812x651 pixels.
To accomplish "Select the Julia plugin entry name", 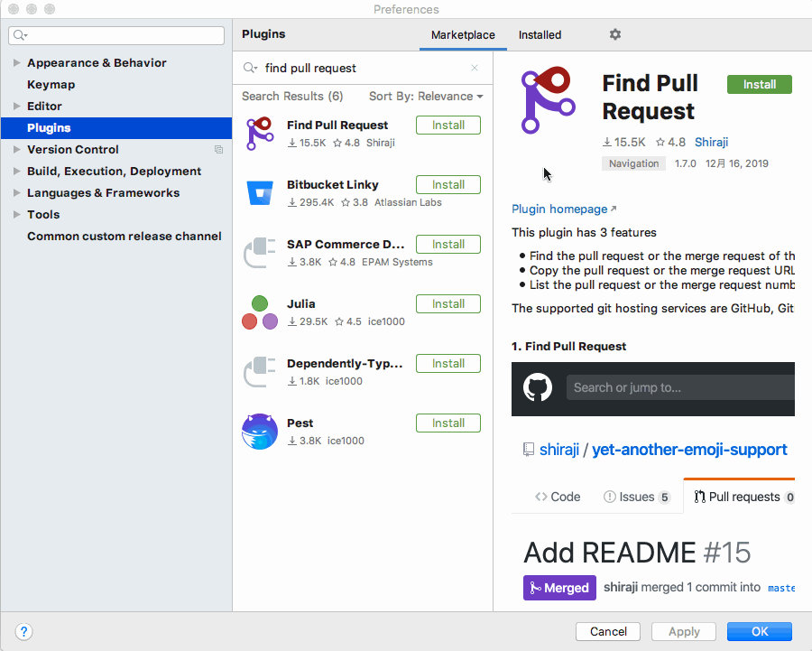I will pyautogui.click(x=300, y=303).
